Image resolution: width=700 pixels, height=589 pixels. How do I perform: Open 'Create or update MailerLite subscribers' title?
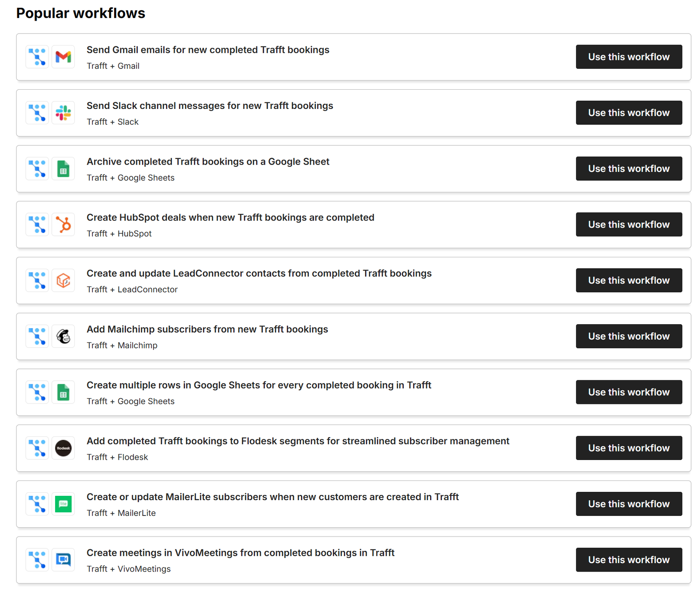(x=272, y=497)
